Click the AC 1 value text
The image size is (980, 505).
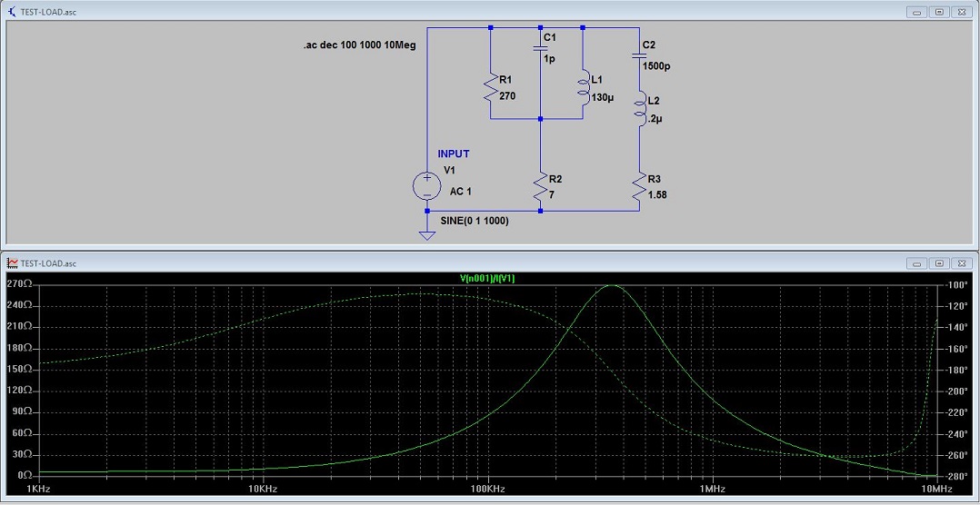pos(461,192)
